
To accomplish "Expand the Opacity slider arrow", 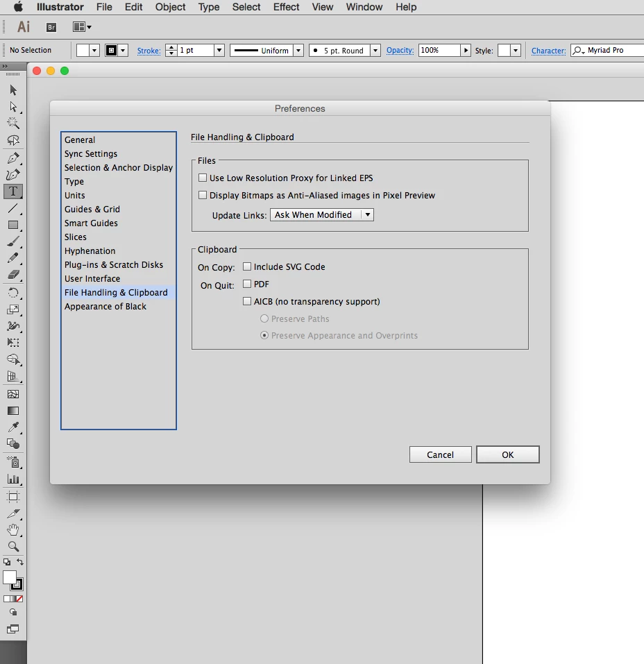I will click(x=466, y=51).
